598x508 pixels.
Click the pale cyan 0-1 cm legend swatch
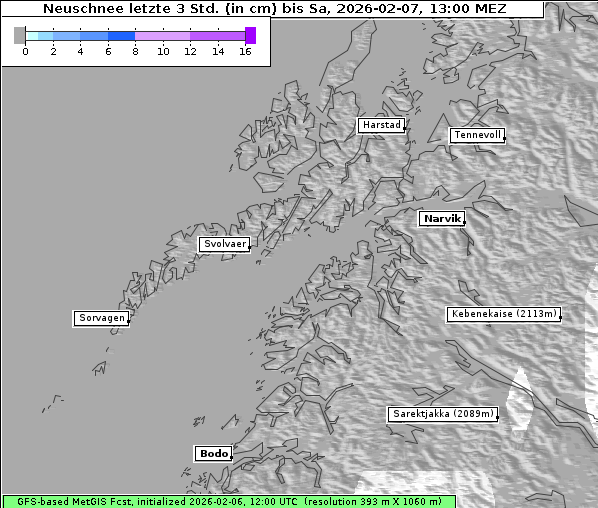pos(32,36)
